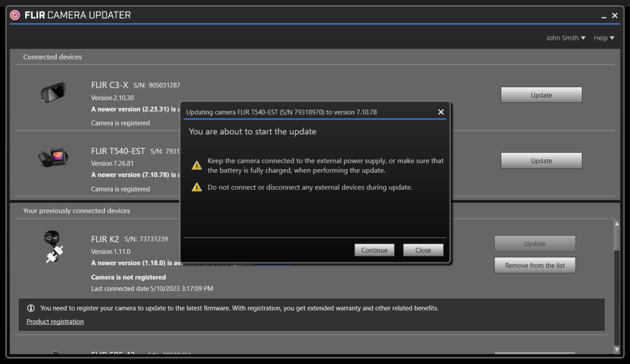
Task: Open the Product registration link
Action: coord(55,321)
